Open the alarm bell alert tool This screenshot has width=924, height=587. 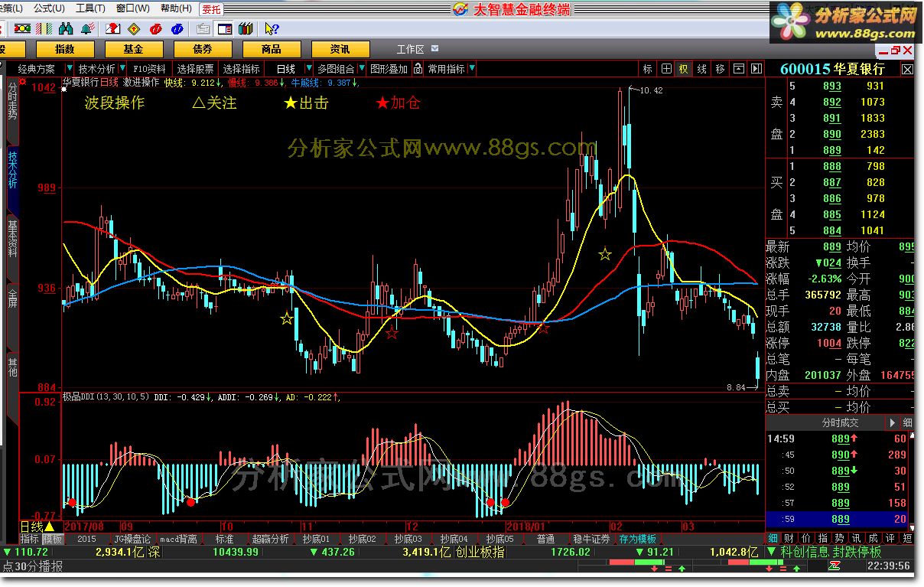pyautogui.click(x=87, y=28)
